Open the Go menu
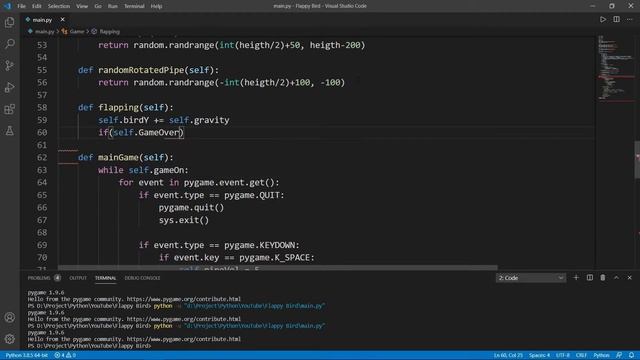640x360 pixels. 98,6
